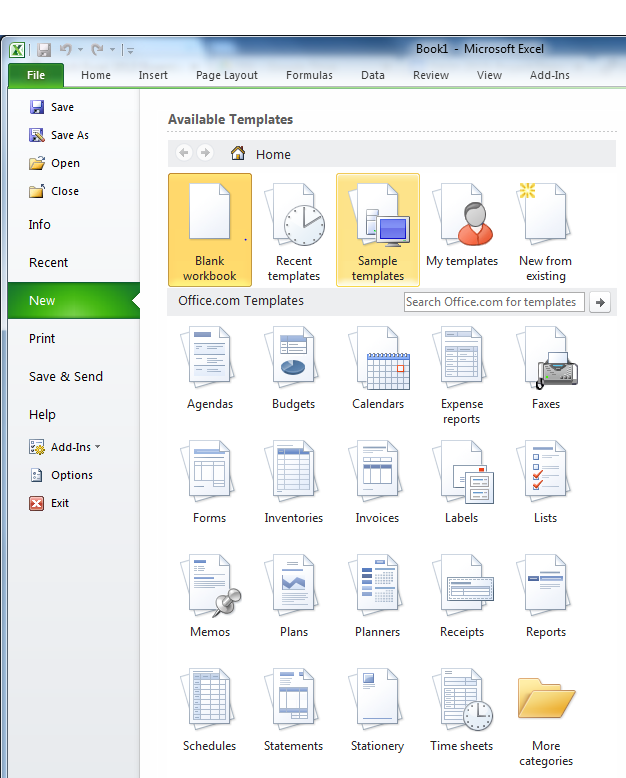The image size is (626, 778).
Task: Click Exit to quit Excel
Action: pos(49,503)
